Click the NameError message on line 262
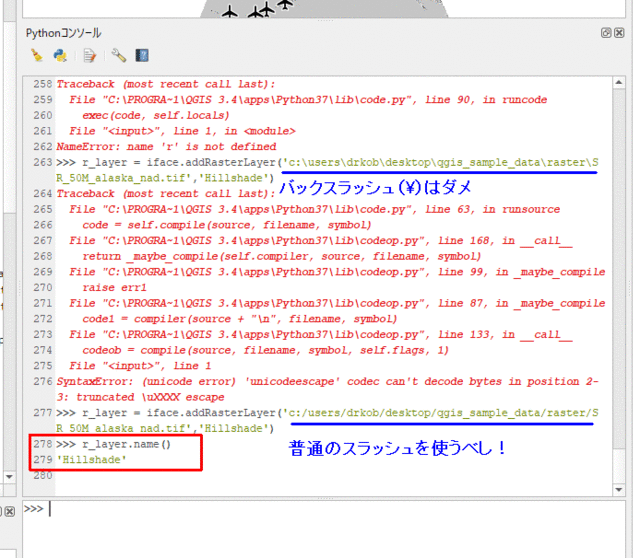Screen dimensions: 640x558 point(166,147)
